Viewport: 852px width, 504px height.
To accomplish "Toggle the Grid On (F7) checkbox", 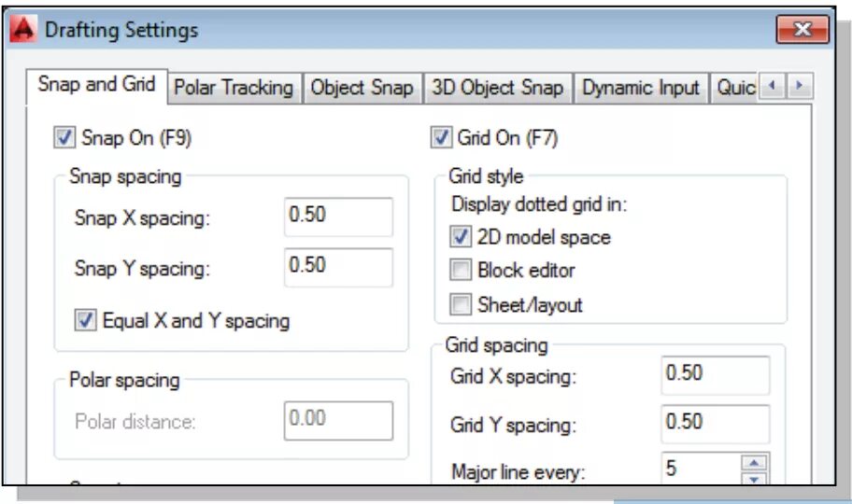I will point(442,139).
